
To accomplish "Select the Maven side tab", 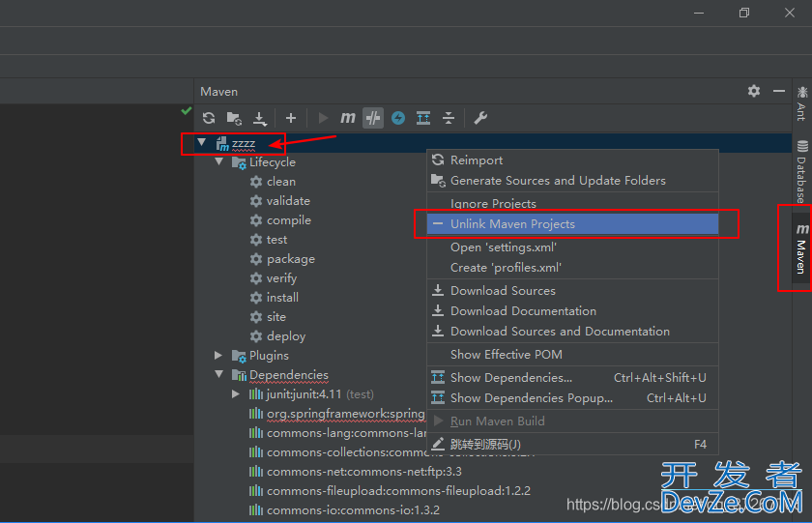I will [x=801, y=248].
